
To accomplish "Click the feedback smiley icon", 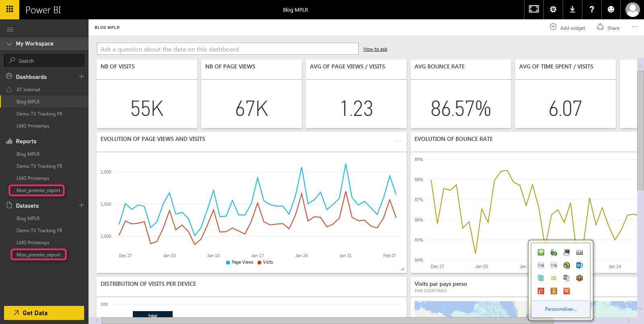I will pos(611,9).
